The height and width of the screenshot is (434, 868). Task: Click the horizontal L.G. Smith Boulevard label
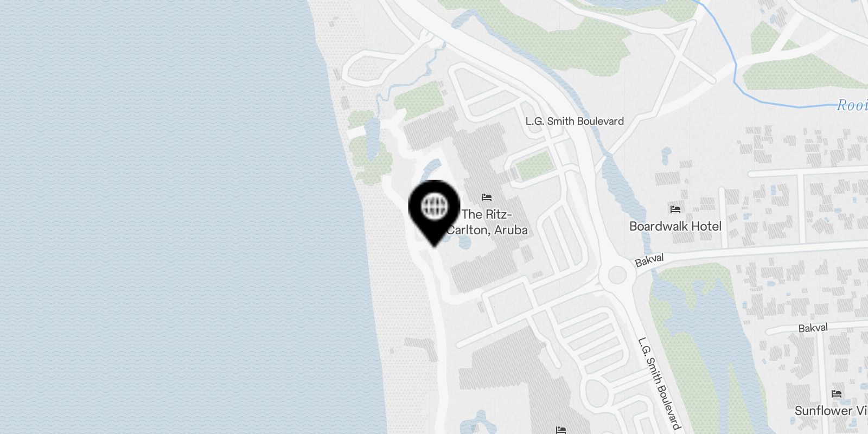pyautogui.click(x=575, y=121)
